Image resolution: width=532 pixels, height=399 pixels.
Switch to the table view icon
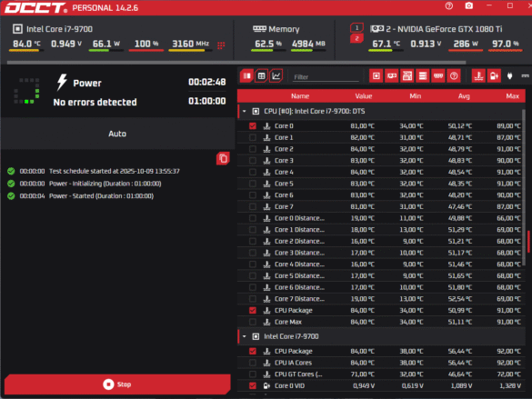tap(262, 76)
